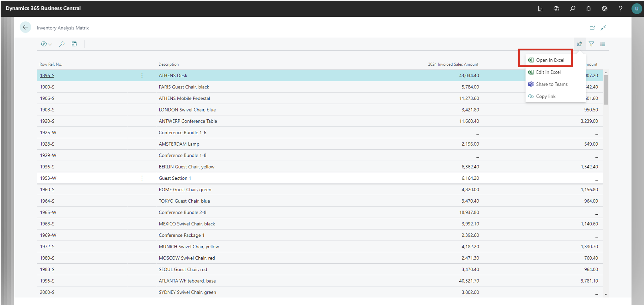
Task: Show more options for row 1953-W
Action: point(142,178)
